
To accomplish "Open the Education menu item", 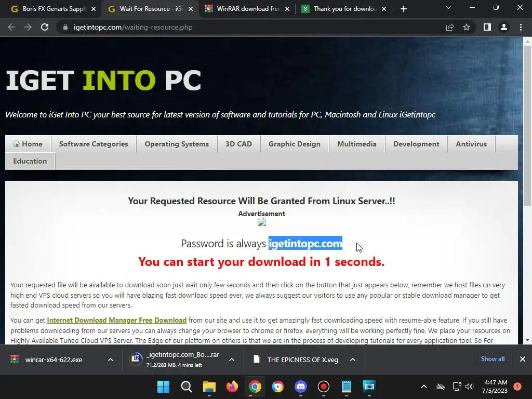I will click(30, 161).
